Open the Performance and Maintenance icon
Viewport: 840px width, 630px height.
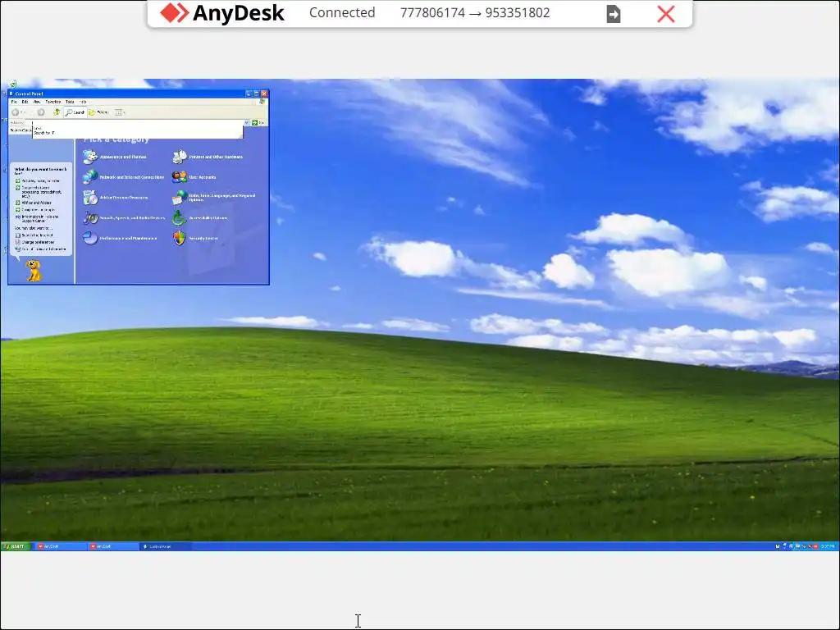pyautogui.click(x=90, y=238)
